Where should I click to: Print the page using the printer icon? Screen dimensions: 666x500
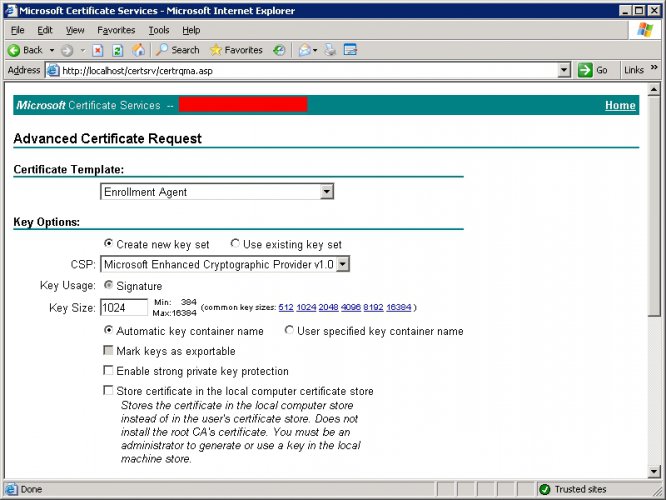point(330,50)
